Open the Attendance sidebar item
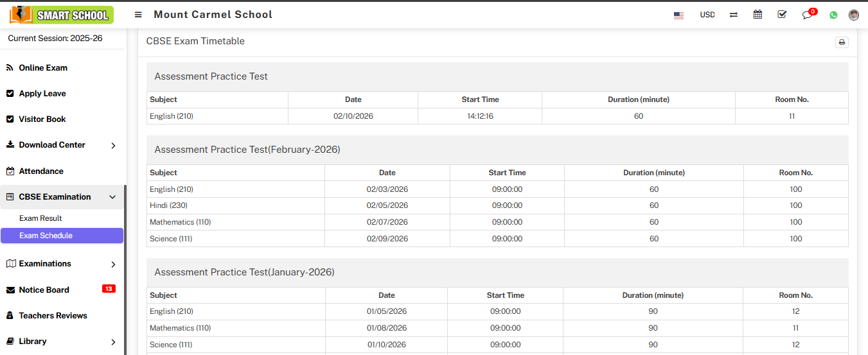This screenshot has width=868, height=355. [41, 171]
